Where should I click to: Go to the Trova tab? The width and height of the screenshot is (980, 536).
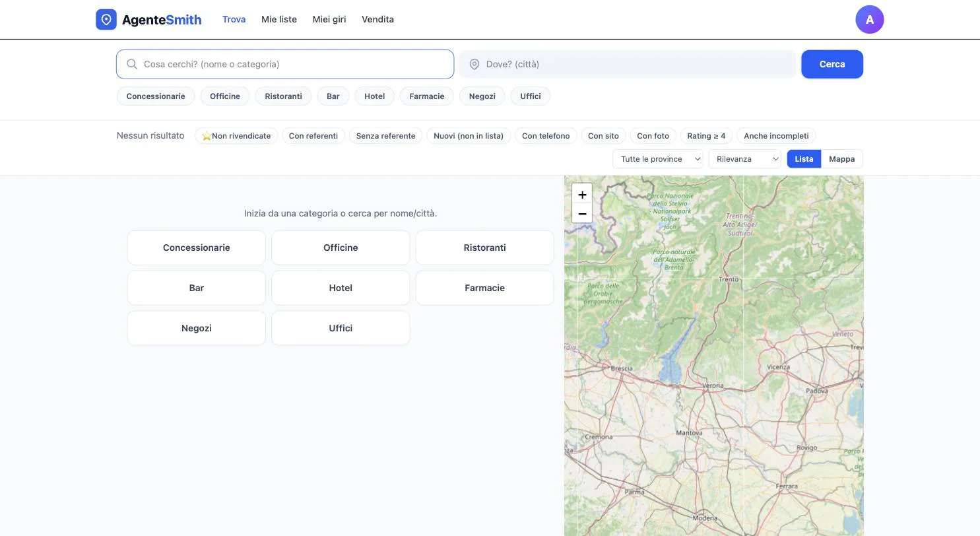pos(234,20)
